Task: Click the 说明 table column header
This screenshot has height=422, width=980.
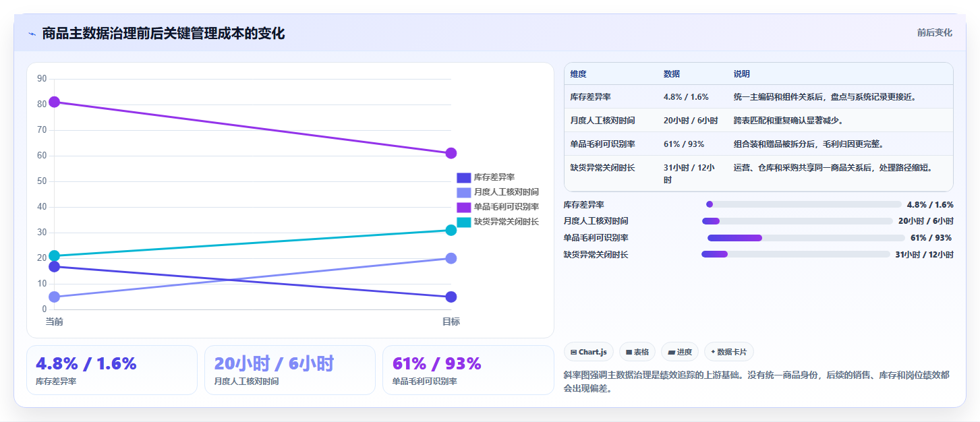Action: tap(742, 74)
